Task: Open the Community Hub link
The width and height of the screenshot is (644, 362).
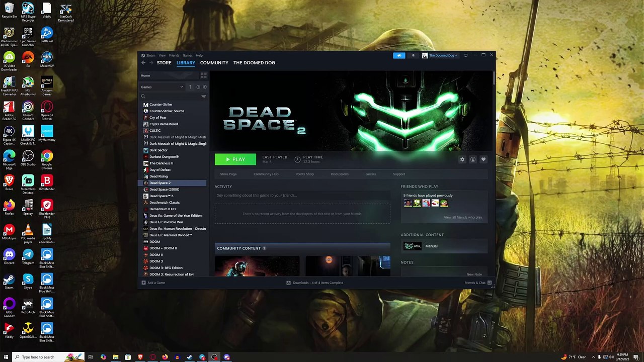Action: click(266, 174)
